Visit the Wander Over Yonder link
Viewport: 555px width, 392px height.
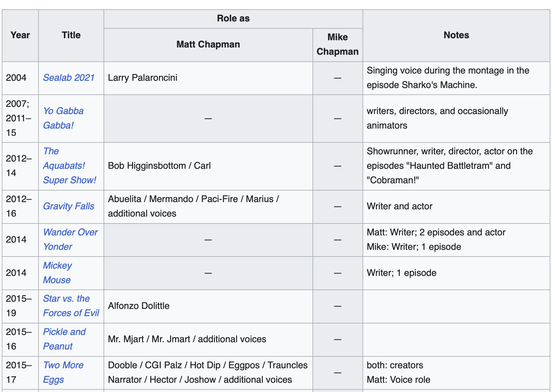point(70,239)
